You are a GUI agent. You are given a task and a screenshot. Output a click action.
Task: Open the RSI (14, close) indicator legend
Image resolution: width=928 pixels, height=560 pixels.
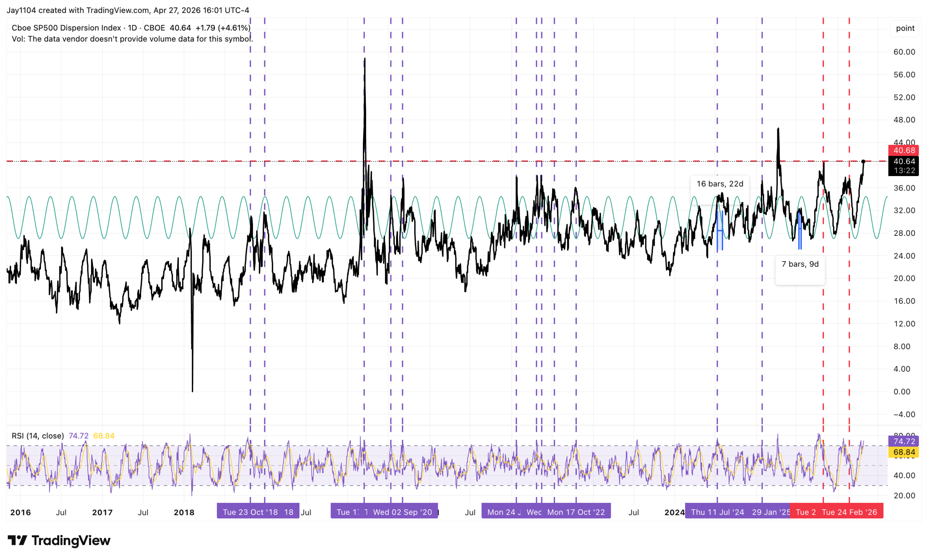[x=38, y=436]
